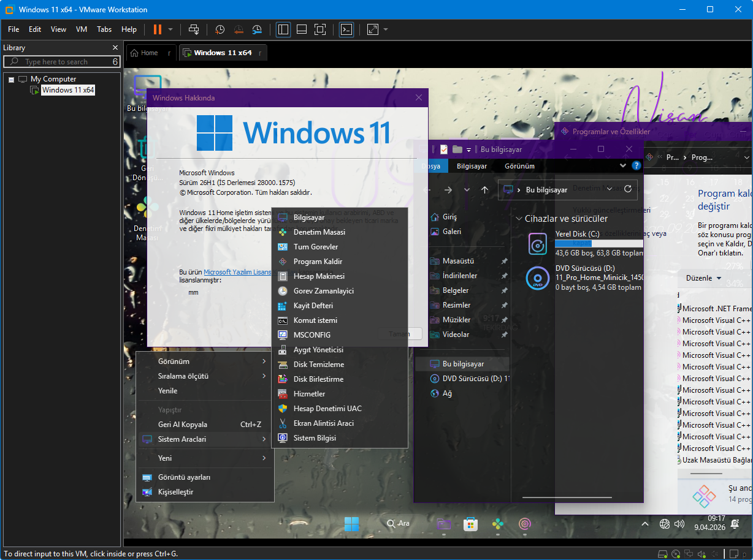753x560 pixels.
Task: Open the snapshot manager wrench-clock icon
Action: tap(258, 29)
